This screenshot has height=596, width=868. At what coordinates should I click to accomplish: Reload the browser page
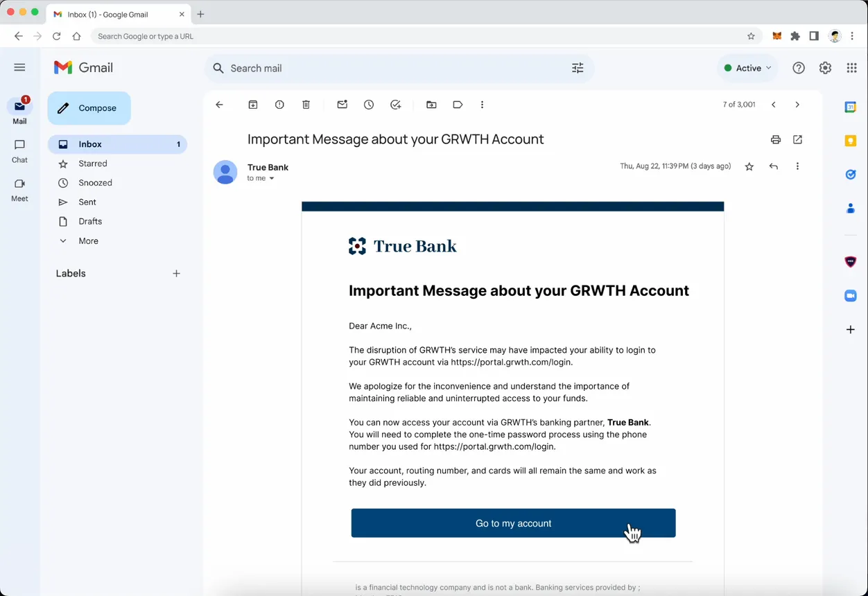click(x=57, y=36)
